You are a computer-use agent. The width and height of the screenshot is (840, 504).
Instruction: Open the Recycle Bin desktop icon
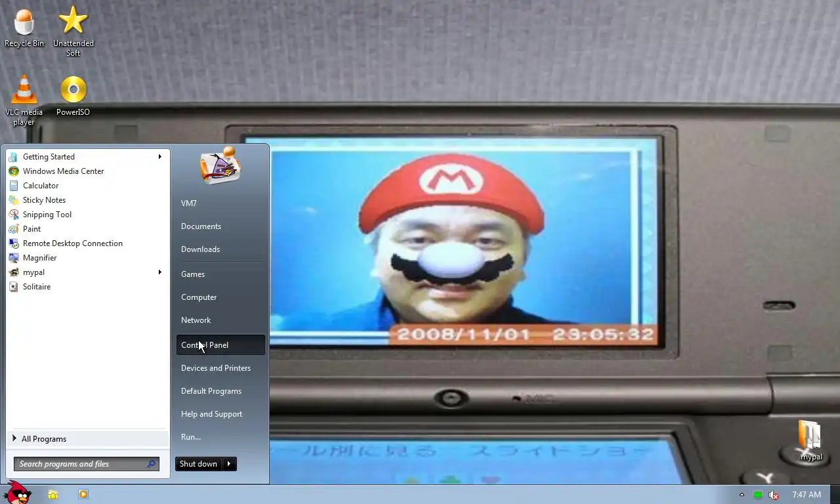coord(24,28)
